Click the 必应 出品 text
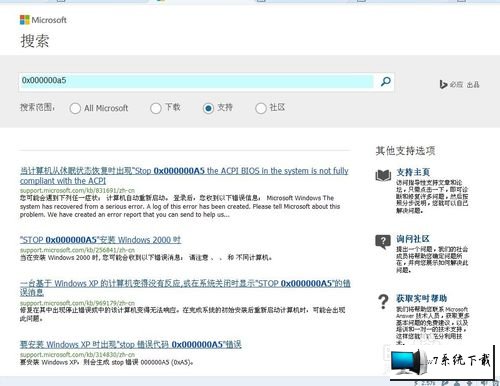 pyautogui.click(x=464, y=85)
